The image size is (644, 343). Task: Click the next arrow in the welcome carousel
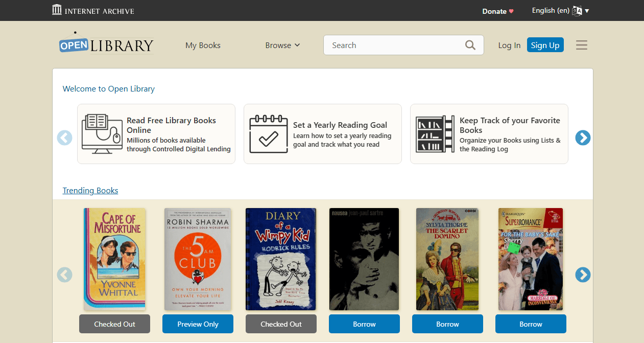click(583, 138)
